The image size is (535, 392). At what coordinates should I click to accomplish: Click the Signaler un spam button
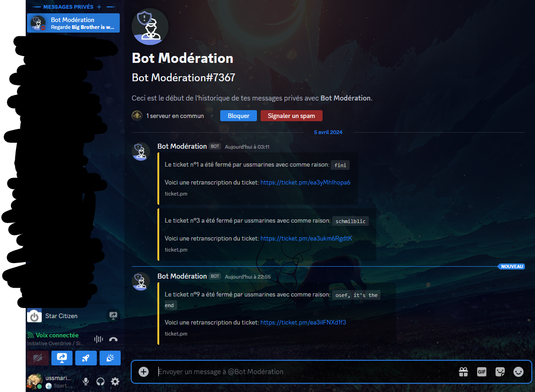pos(291,116)
